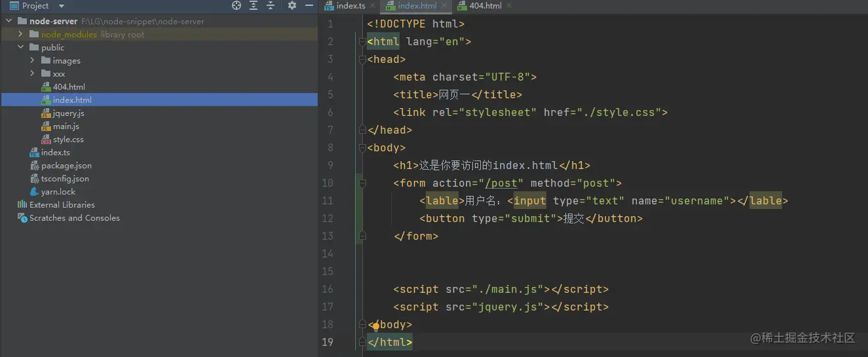
Task: Click the package.json file icon in tree
Action: (34, 165)
